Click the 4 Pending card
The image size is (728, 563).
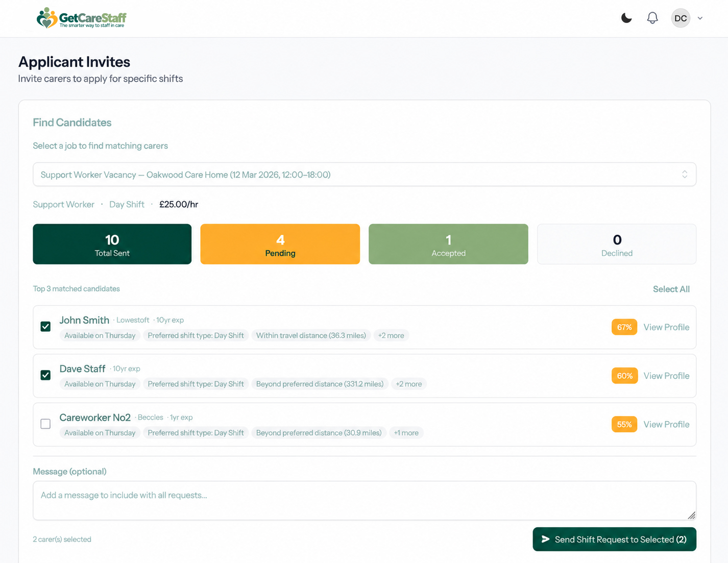pos(280,244)
